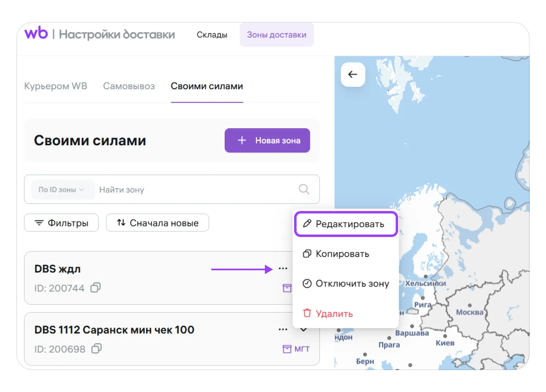This screenshot has width=546, height=392.
Task: Select the Своими силами tab
Action: pos(207,86)
